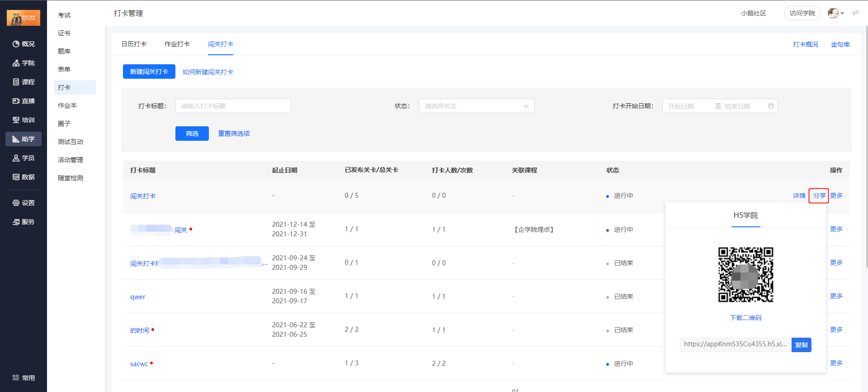Open 小鹅社区 link in header
Viewport: 868px width, 392px height.
point(754,13)
